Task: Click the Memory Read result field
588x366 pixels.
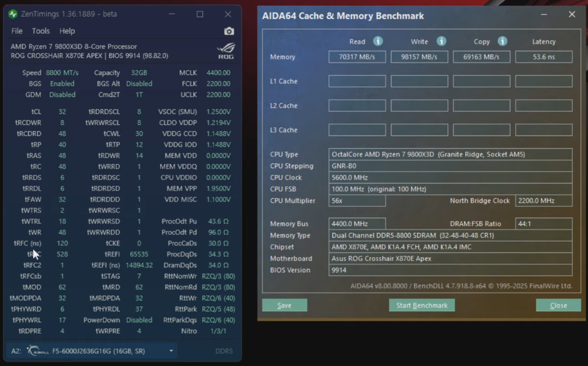Action: (357, 57)
